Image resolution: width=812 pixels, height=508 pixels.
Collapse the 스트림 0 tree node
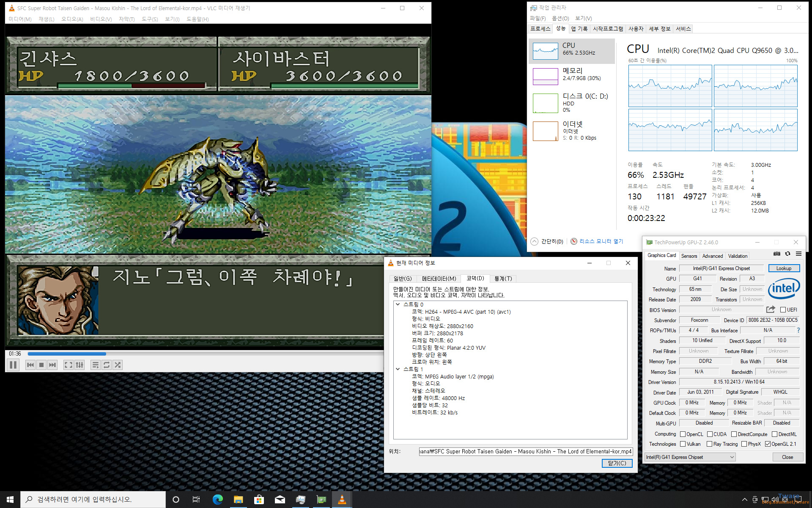pyautogui.click(x=398, y=304)
